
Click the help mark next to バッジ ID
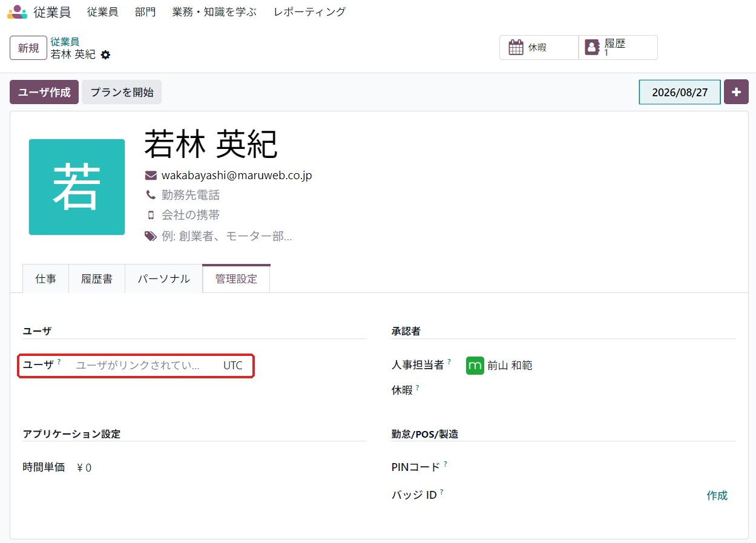(x=442, y=492)
